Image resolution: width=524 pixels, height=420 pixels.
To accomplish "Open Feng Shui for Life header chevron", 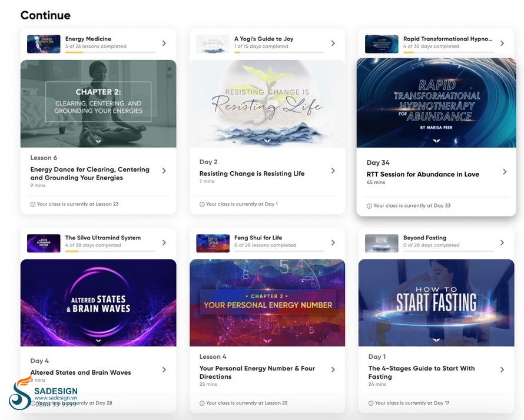I will pos(333,243).
